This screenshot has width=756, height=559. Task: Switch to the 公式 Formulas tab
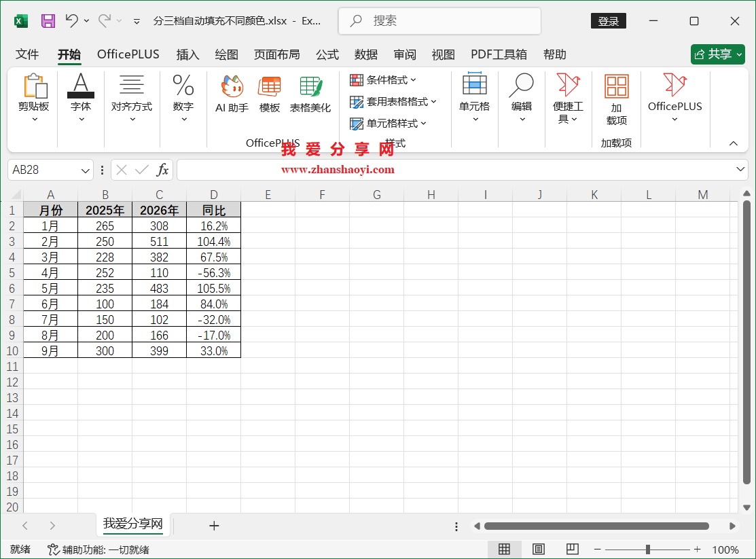(327, 54)
